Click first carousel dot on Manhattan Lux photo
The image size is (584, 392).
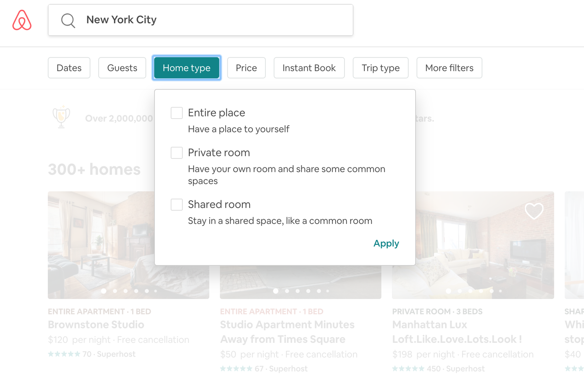448,291
